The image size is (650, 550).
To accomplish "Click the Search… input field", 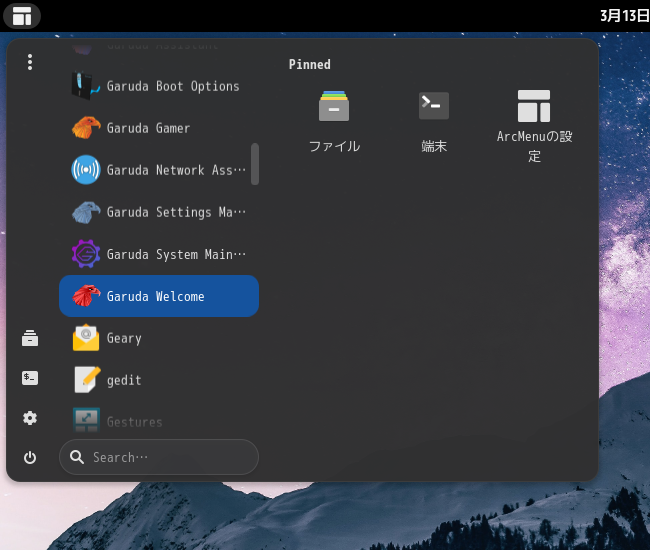I will [x=159, y=457].
